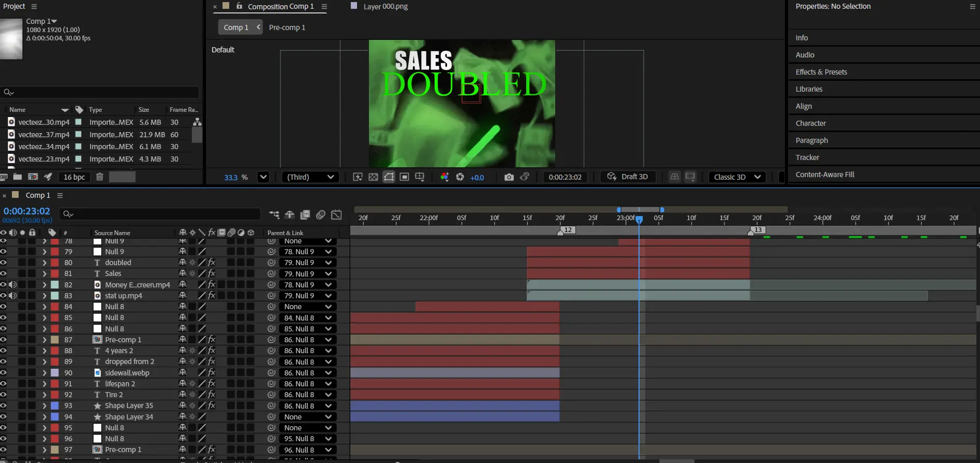Click the Reset Exposure icon
The width and height of the screenshot is (980, 463).
point(459,177)
